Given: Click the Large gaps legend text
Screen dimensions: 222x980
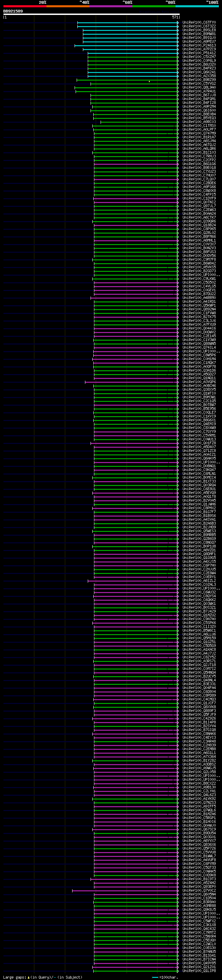Looking at the screenshot, I should coord(43,977).
